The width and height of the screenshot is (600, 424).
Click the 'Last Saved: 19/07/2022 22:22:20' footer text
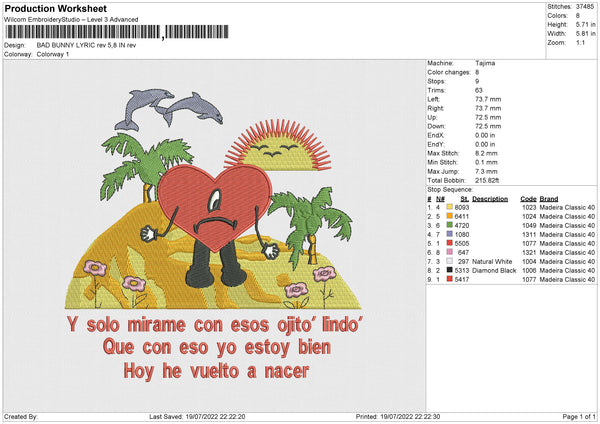[197, 416]
